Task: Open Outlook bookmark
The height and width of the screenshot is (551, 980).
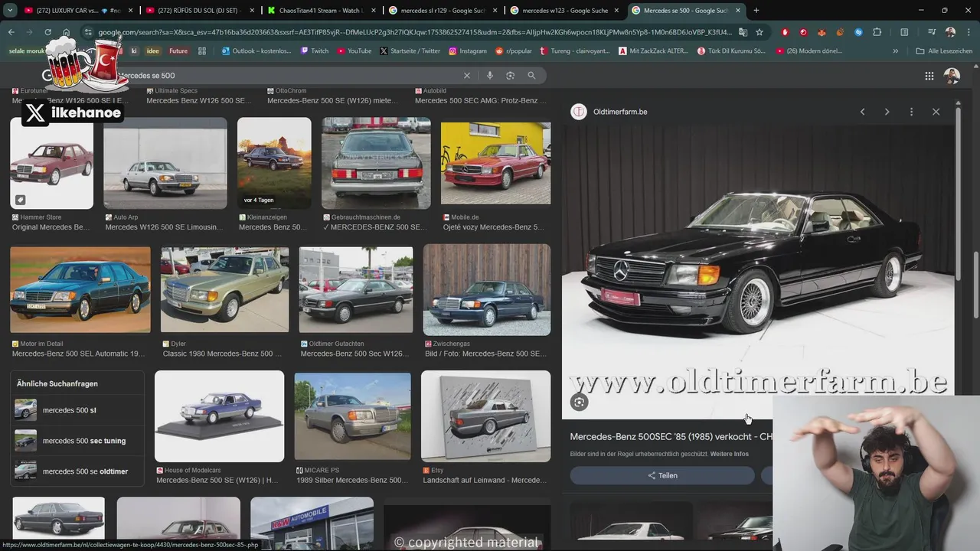Action: 256,51
